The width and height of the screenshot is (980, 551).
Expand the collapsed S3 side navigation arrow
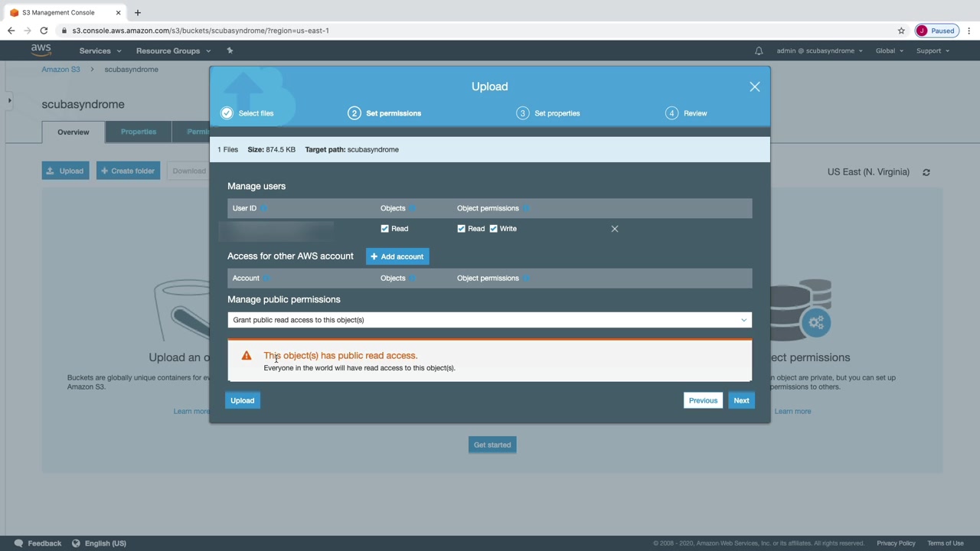(9, 100)
